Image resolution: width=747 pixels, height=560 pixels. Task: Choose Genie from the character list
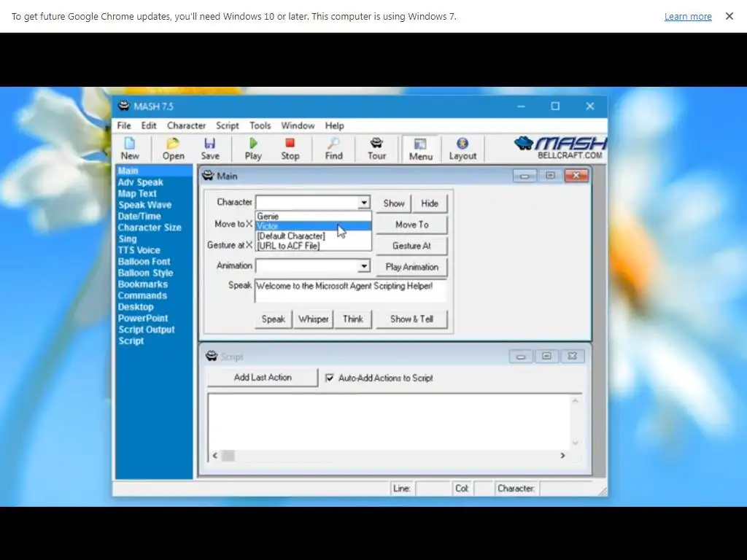coord(314,216)
